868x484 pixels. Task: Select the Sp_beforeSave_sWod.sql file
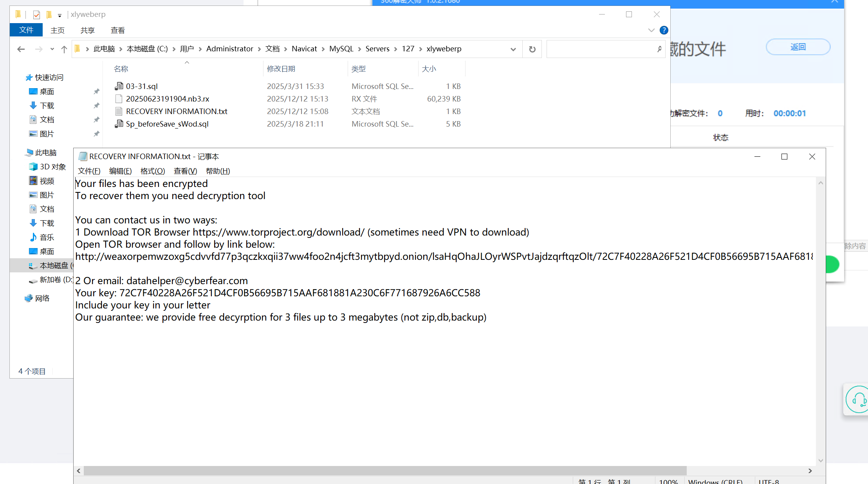pos(167,124)
